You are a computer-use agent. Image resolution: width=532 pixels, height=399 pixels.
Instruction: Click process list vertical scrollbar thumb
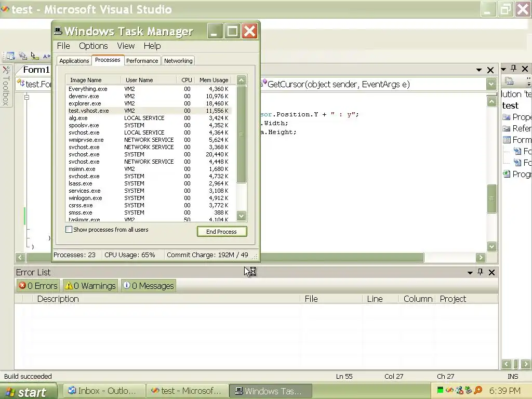click(241, 135)
